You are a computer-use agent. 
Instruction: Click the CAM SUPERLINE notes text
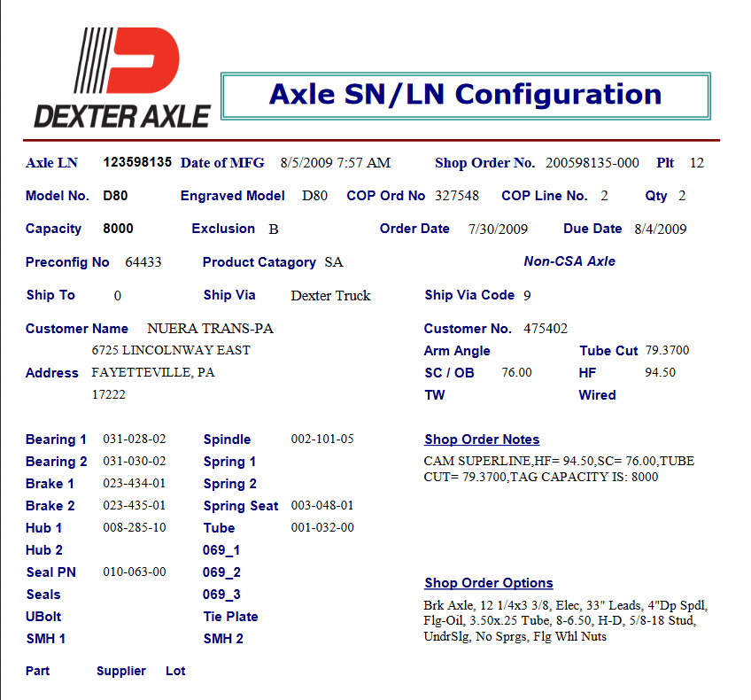[559, 469]
